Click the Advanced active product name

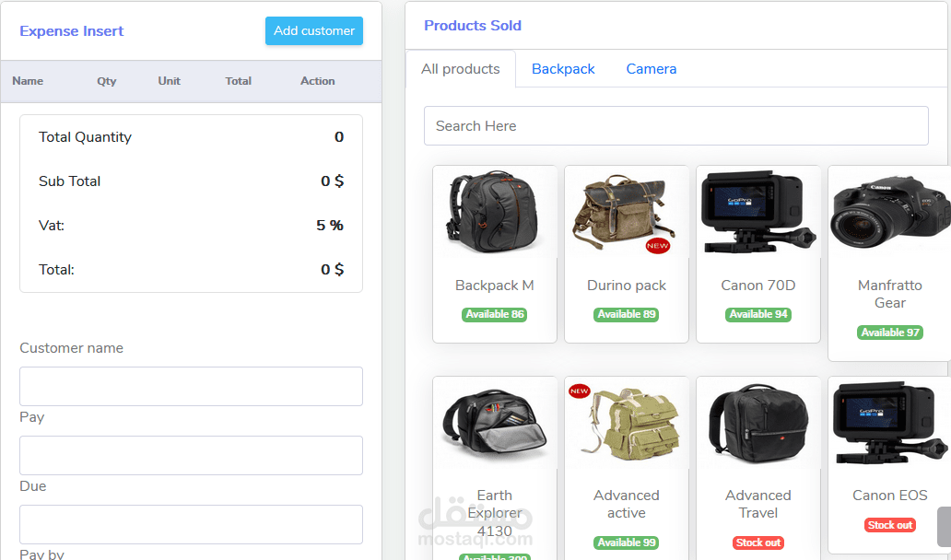pos(627,504)
